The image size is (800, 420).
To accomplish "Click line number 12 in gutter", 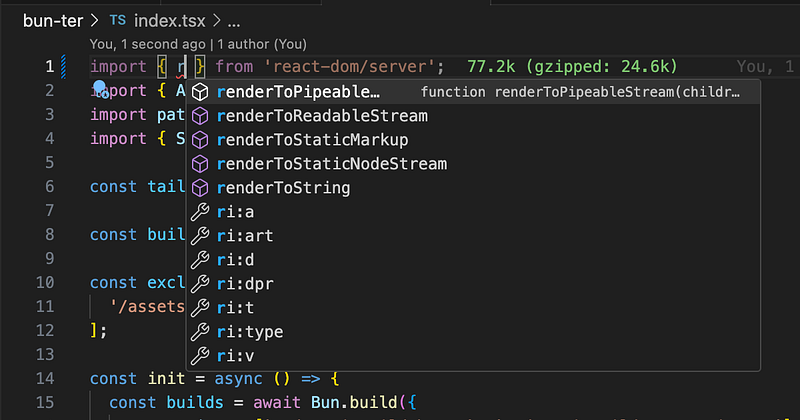I will pos(45,331).
